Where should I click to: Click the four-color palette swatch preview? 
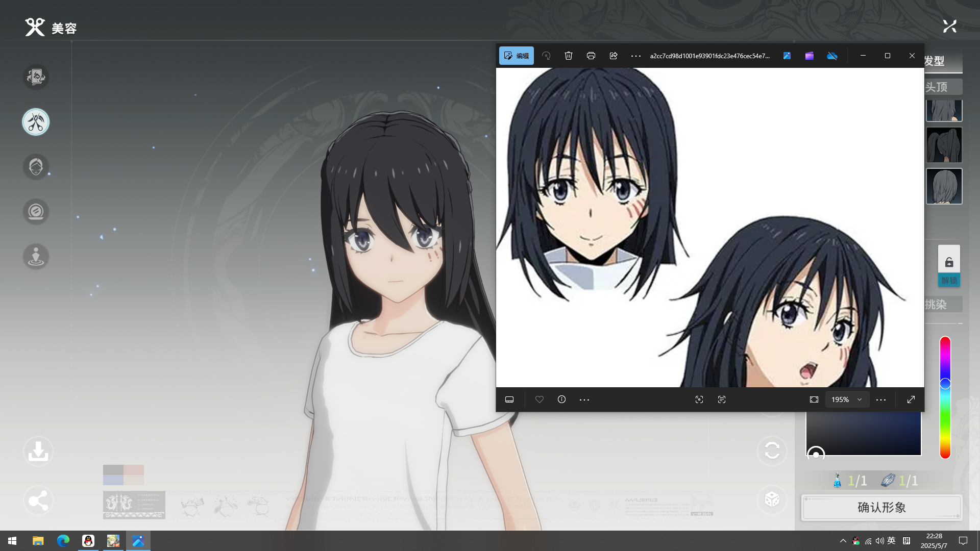[124, 475]
